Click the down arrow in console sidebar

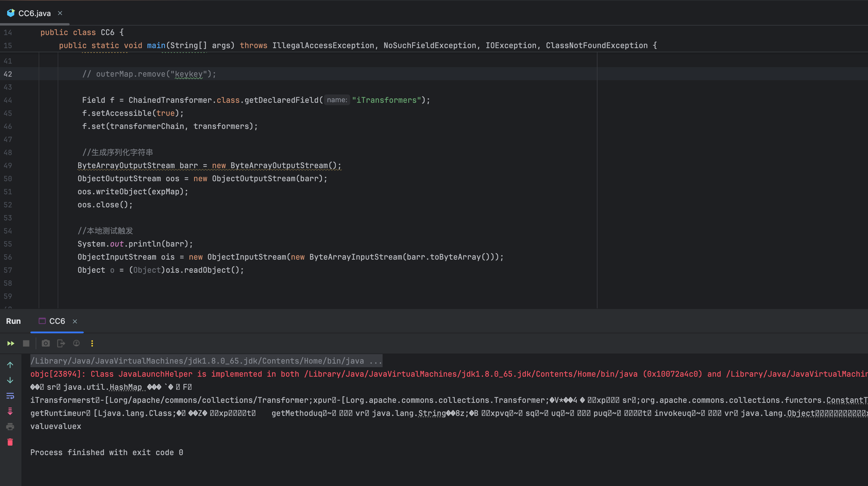click(x=10, y=380)
